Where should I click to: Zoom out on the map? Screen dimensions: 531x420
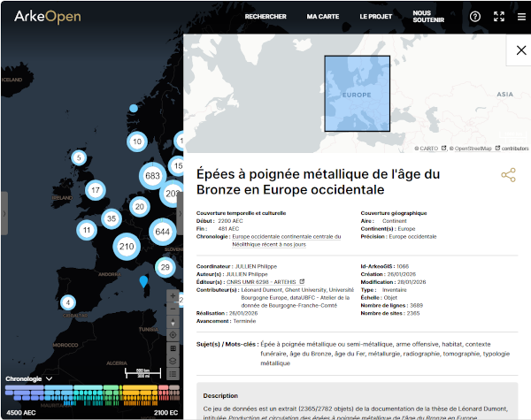[173, 309]
